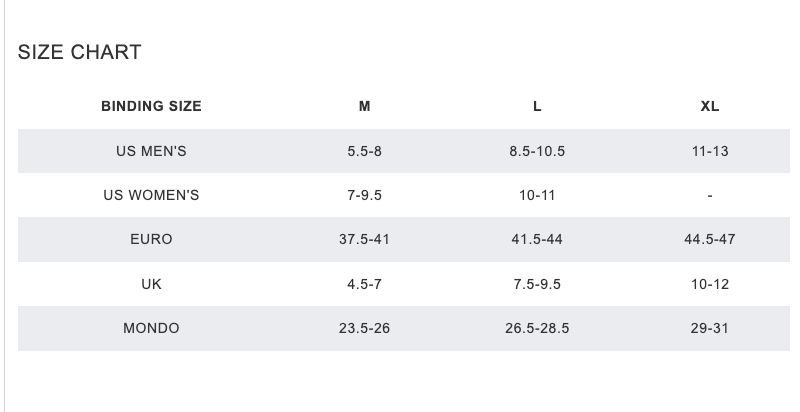
Task: Click US Men's medium value 5.5-8
Action: click(x=365, y=152)
